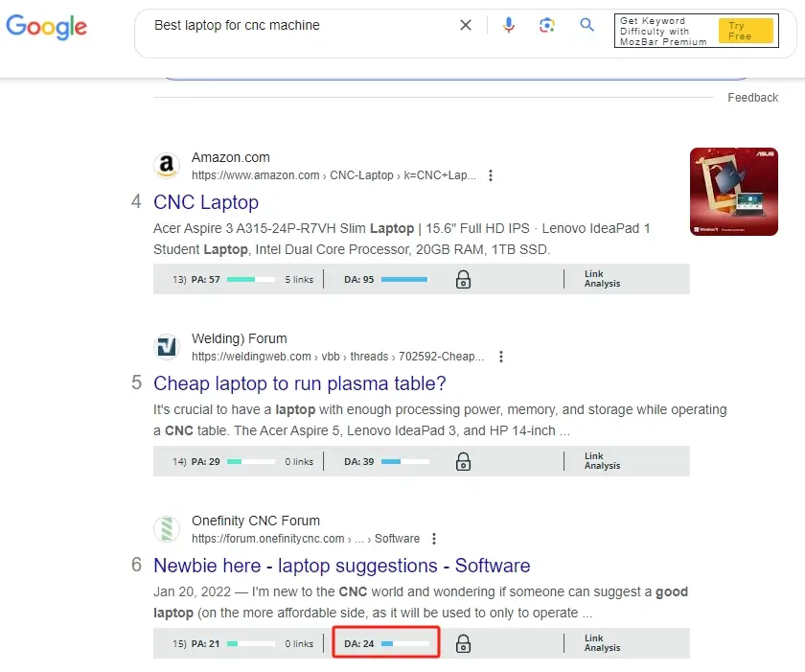Viewport: 805px width, 672px height.
Task: Click PA: 57 score bar
Action: (x=251, y=279)
